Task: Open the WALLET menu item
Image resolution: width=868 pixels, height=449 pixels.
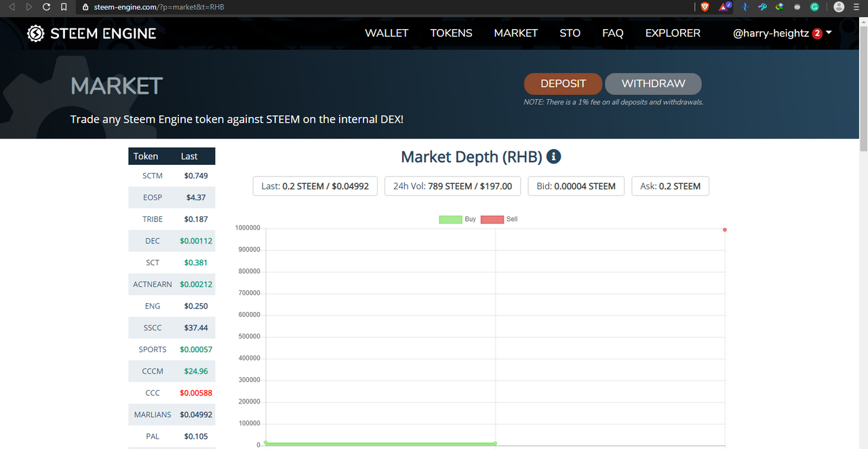Action: pyautogui.click(x=387, y=33)
